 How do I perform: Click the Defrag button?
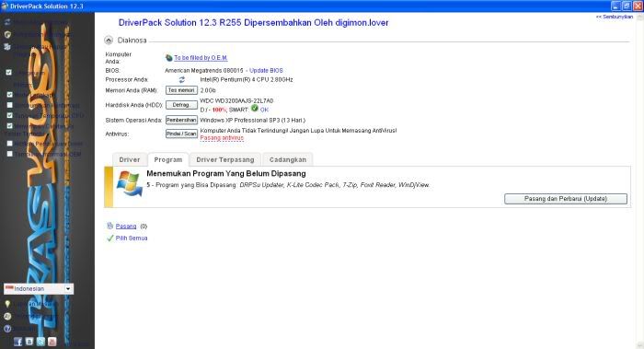pos(181,105)
